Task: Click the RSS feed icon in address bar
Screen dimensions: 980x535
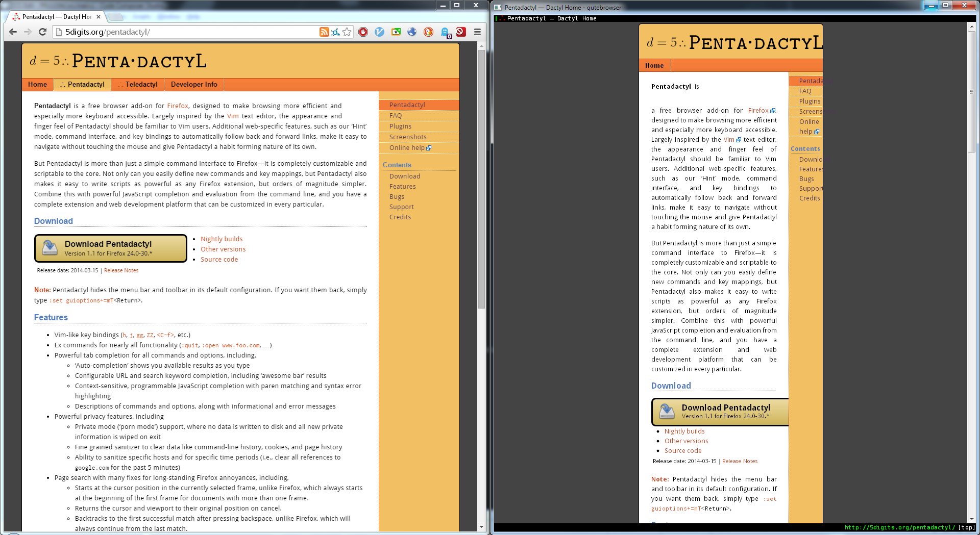Action: click(324, 32)
